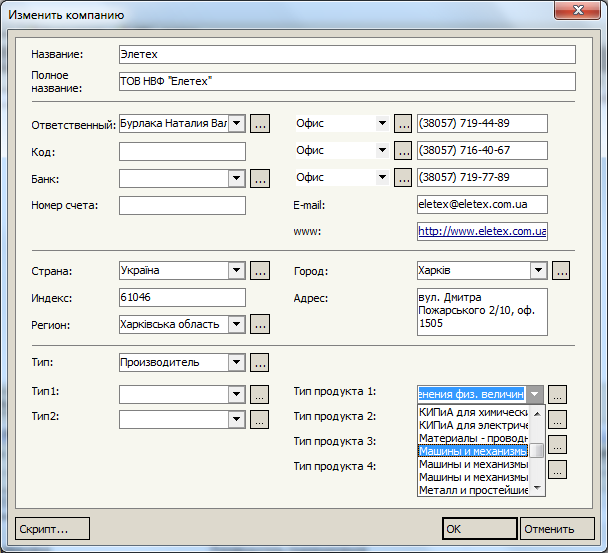Open ellipsis button beside Страна field

(260, 271)
